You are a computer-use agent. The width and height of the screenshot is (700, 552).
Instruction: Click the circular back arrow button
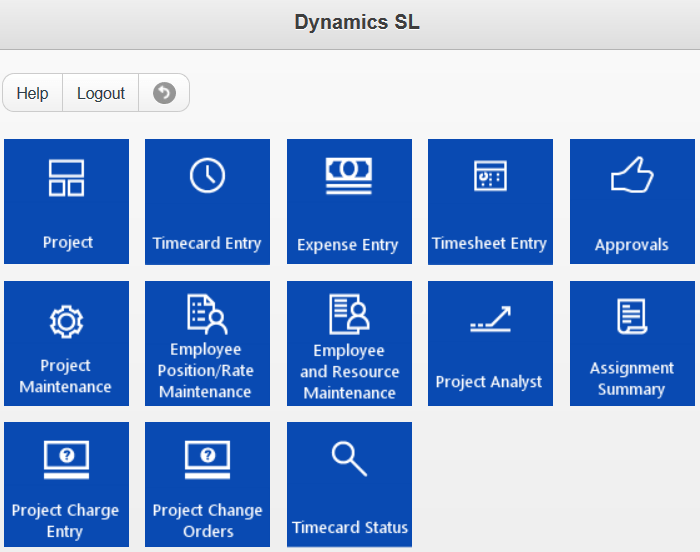(164, 93)
